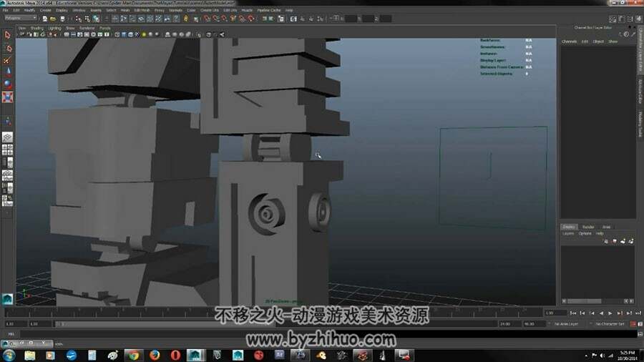Toggle snap to points magnet
Viewport: 644px width, 362px height.
click(224, 19)
